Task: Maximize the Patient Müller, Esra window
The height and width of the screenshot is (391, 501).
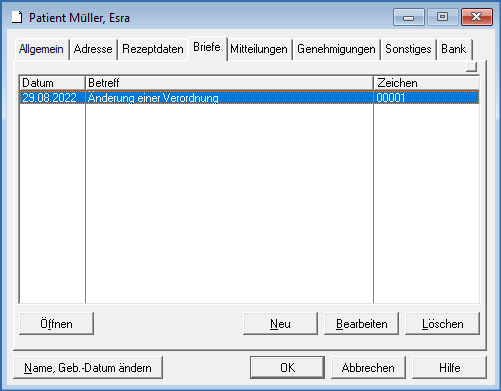Action: tap(442, 17)
